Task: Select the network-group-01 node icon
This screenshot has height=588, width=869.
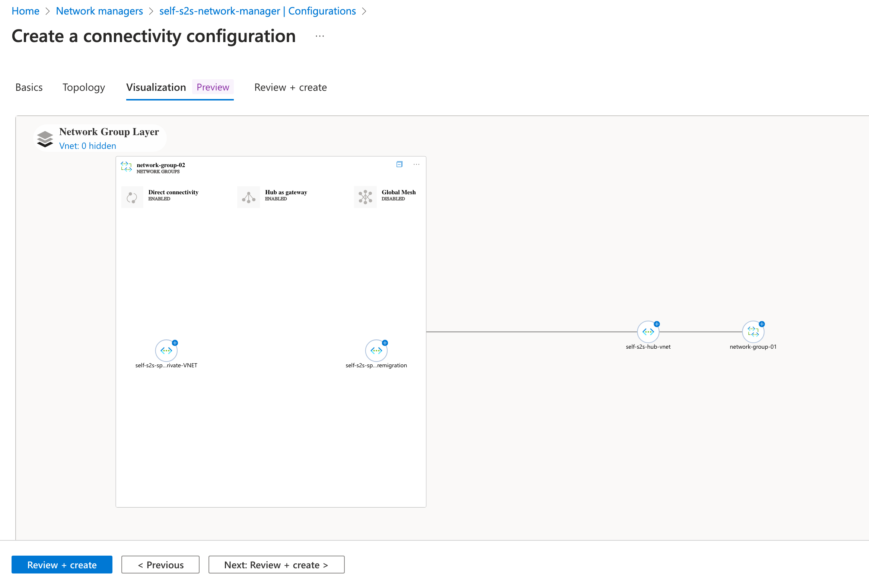Action: point(753,332)
